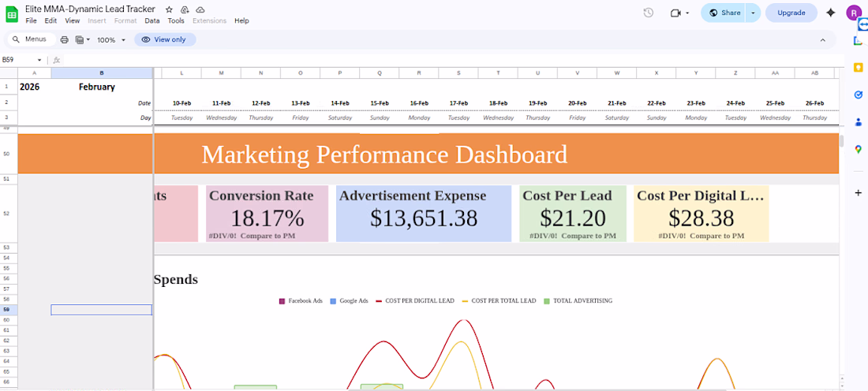Get add-ons with plus icon

click(858, 193)
